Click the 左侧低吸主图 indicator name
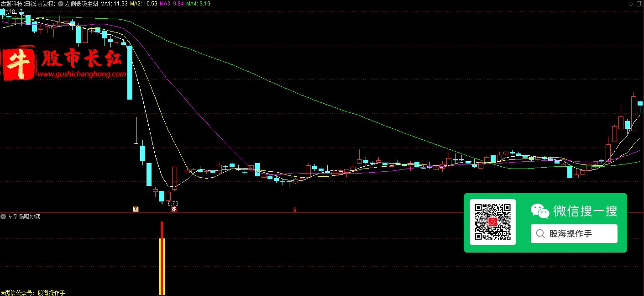The image size is (644, 296). 82,4
